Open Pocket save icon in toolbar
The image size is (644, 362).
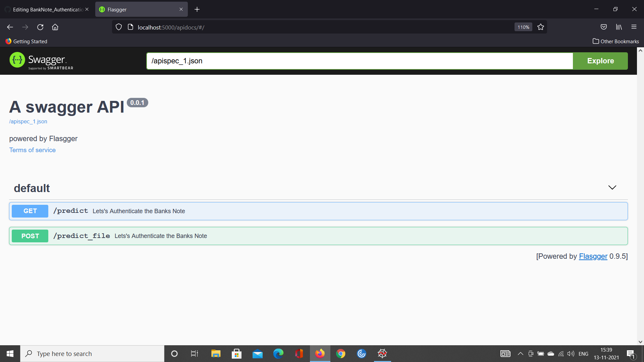603,27
